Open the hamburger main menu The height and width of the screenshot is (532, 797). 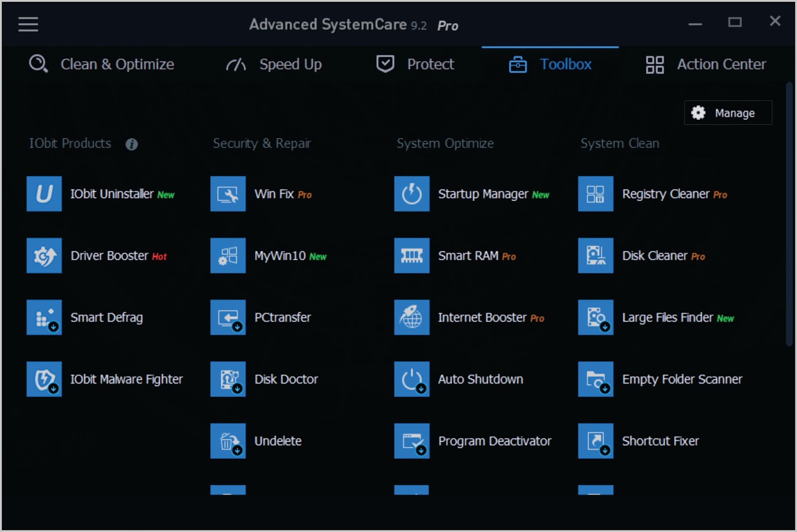28,24
